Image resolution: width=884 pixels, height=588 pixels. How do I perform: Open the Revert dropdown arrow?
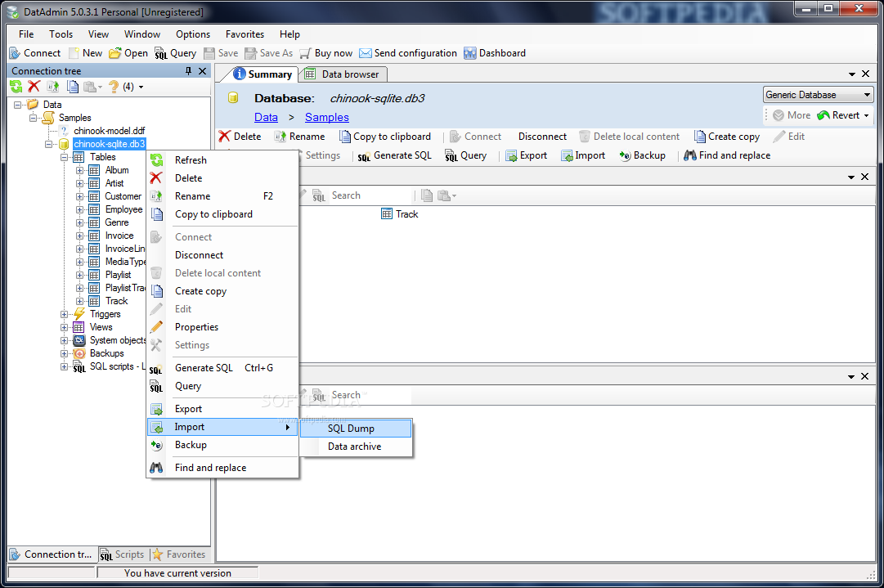[867, 115]
